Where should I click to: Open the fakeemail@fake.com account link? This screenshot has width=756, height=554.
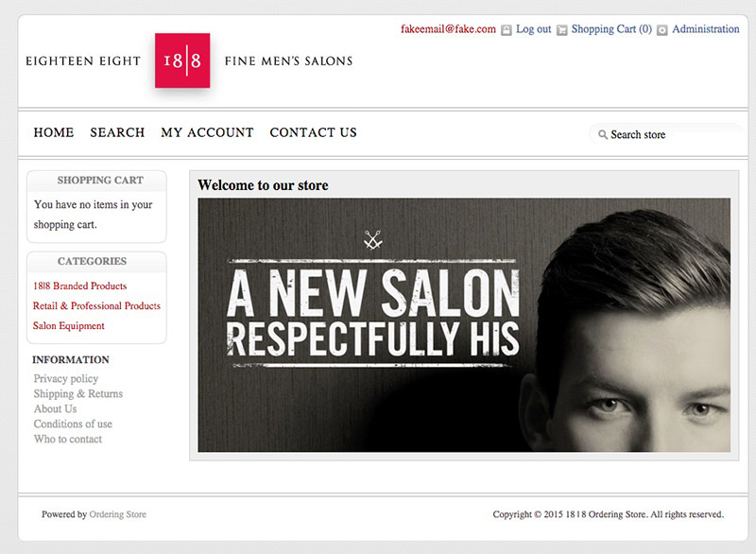(448, 29)
